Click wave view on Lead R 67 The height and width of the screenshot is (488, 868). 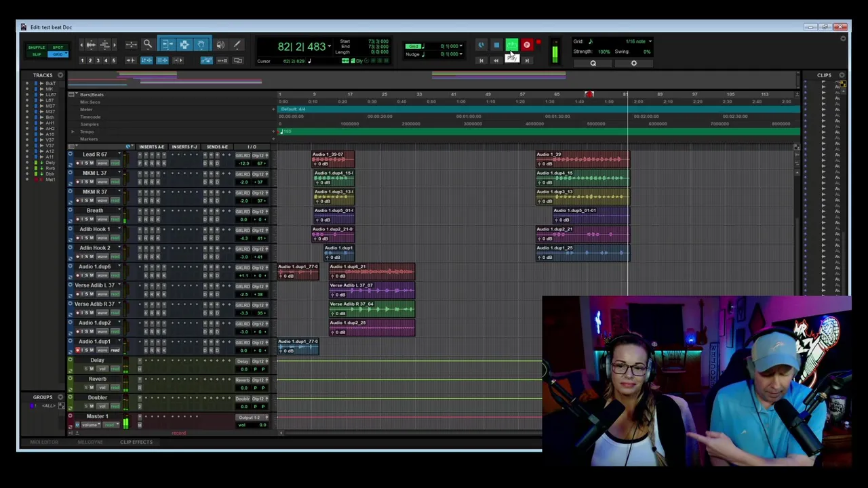click(x=102, y=163)
